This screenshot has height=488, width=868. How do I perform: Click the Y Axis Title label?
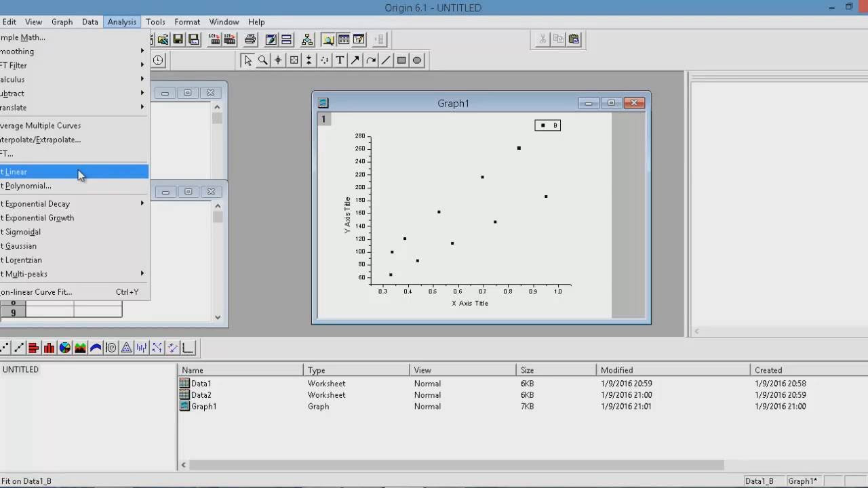click(347, 215)
